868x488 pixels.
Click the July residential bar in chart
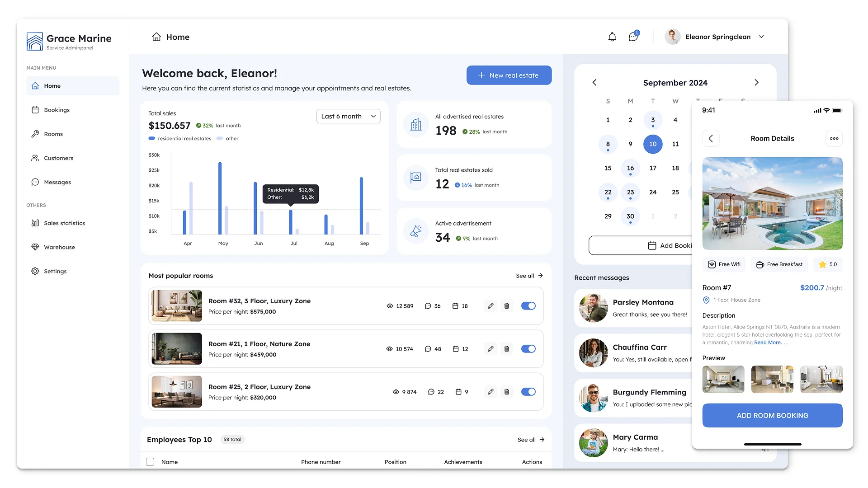291,222
